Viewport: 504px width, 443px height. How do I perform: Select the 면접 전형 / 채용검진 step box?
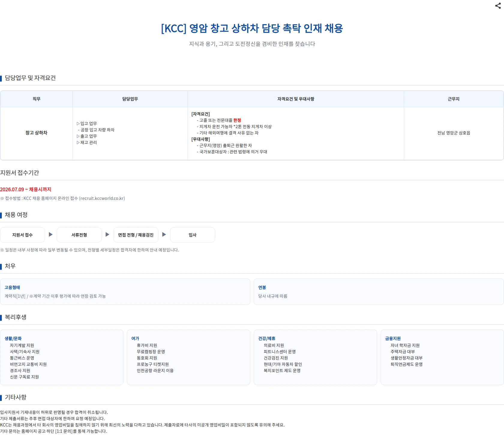[136, 235]
